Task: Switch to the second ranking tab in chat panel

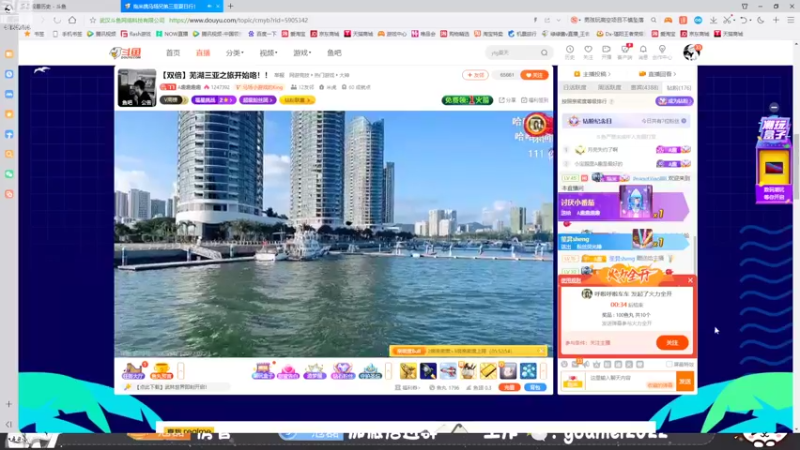Action: coord(609,88)
